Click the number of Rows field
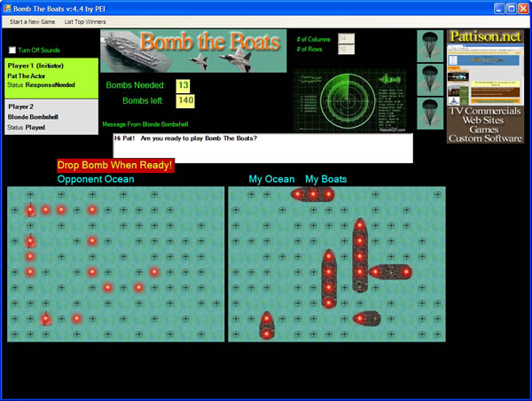The width and height of the screenshot is (532, 401). coord(345,50)
